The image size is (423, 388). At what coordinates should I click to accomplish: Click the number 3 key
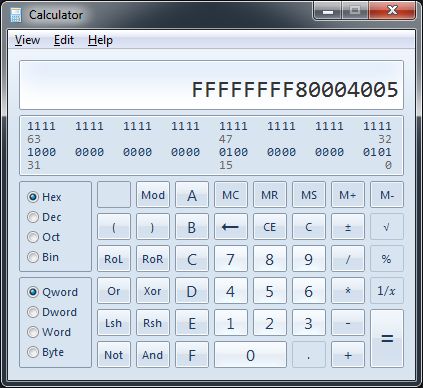309,323
